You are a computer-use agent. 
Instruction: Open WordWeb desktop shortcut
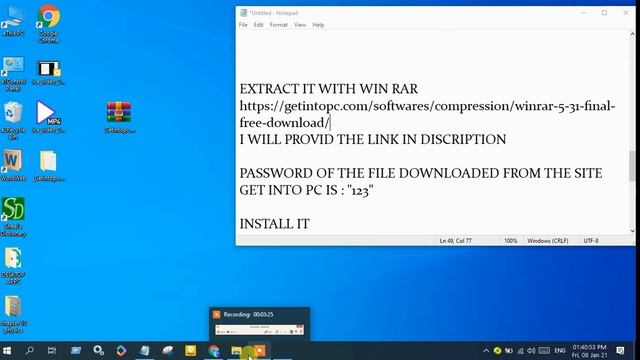tap(13, 165)
